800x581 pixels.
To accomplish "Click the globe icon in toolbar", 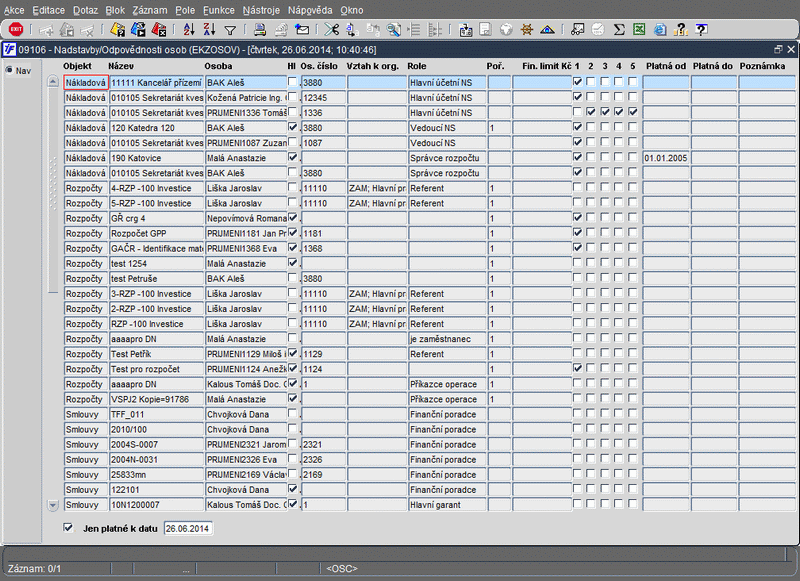I will coord(506,30).
